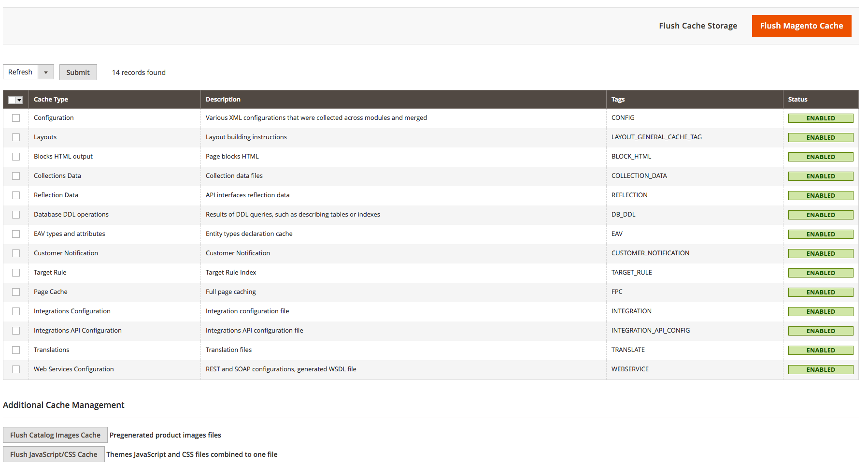The image size is (868, 468).
Task: Select the Target Rule row checkbox
Action: point(16,273)
